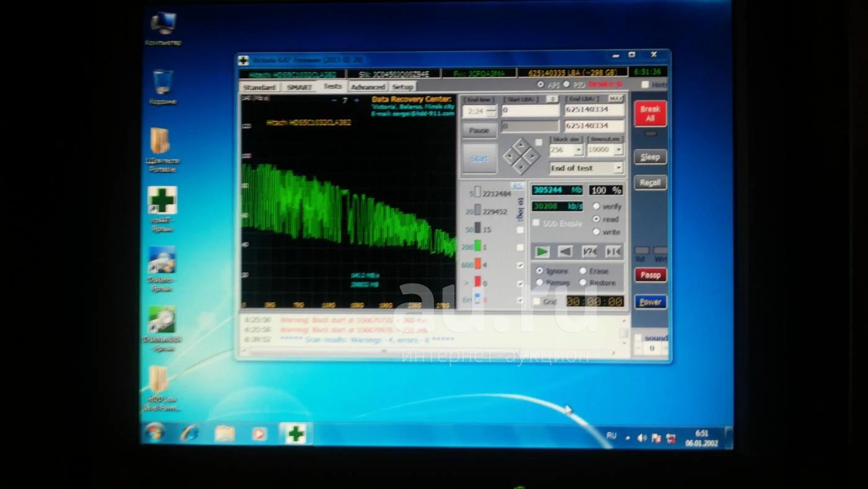Click the reverse playback arrow button
This screenshot has height=489, width=868.
565,251
